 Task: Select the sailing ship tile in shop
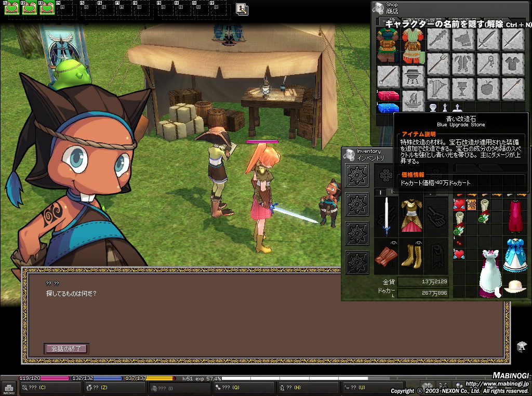(413, 101)
